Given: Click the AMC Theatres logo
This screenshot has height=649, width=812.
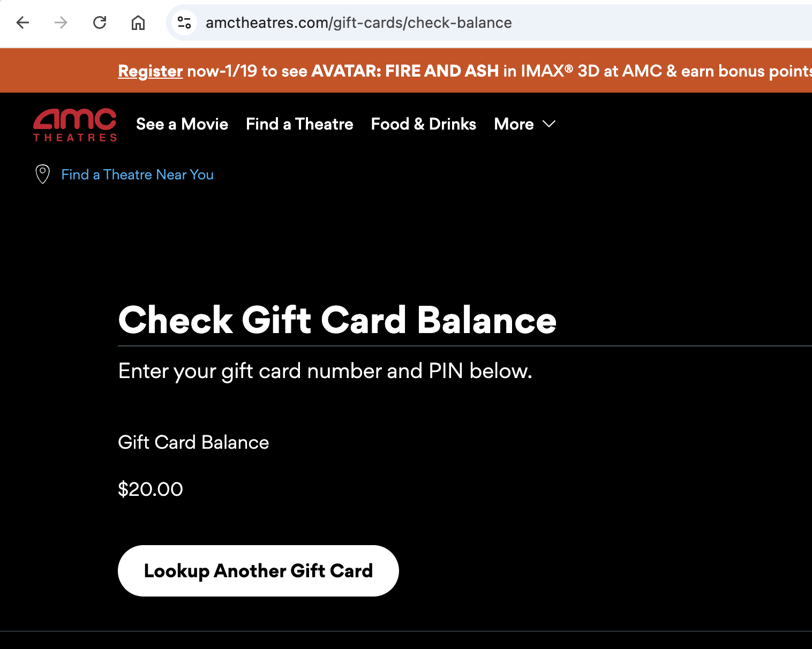Looking at the screenshot, I should (x=75, y=125).
